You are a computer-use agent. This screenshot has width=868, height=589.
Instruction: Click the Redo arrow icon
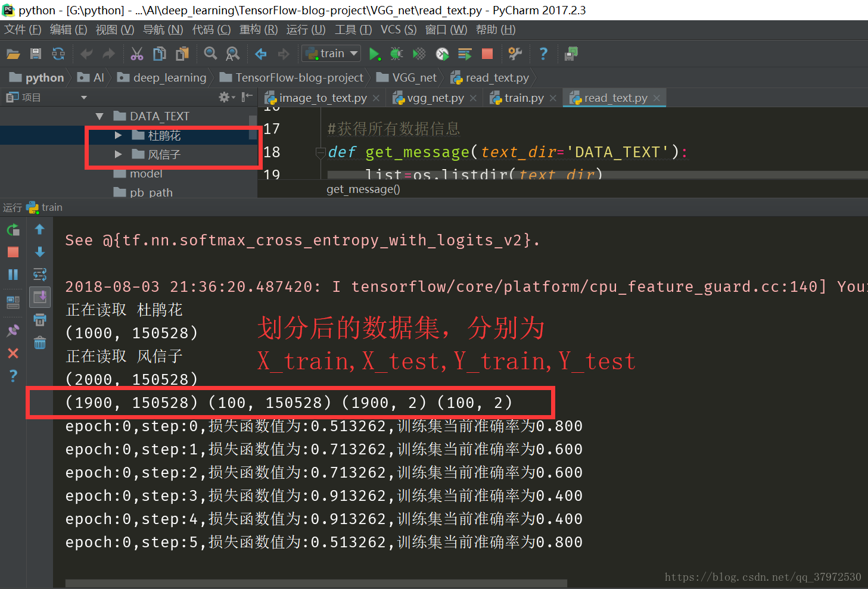(108, 54)
